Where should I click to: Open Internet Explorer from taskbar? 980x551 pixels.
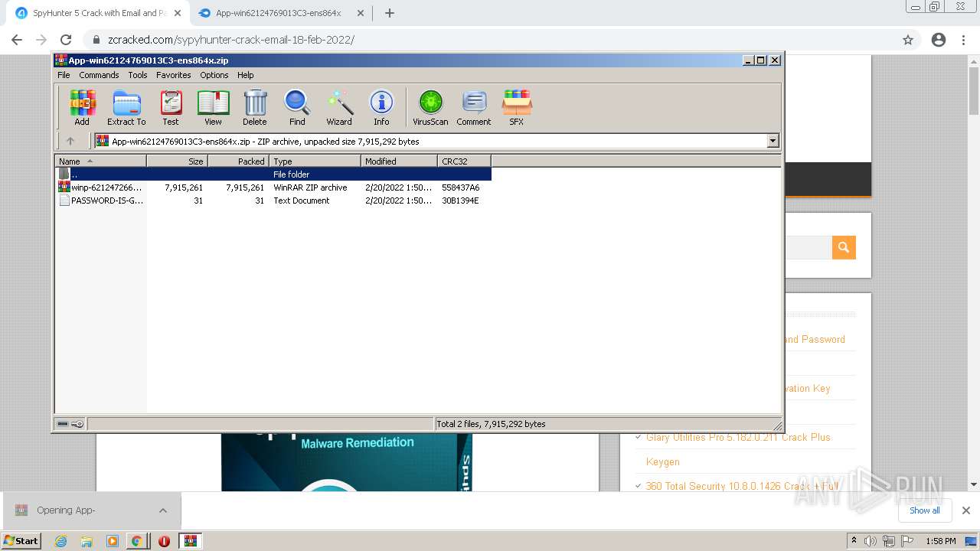(x=61, y=541)
